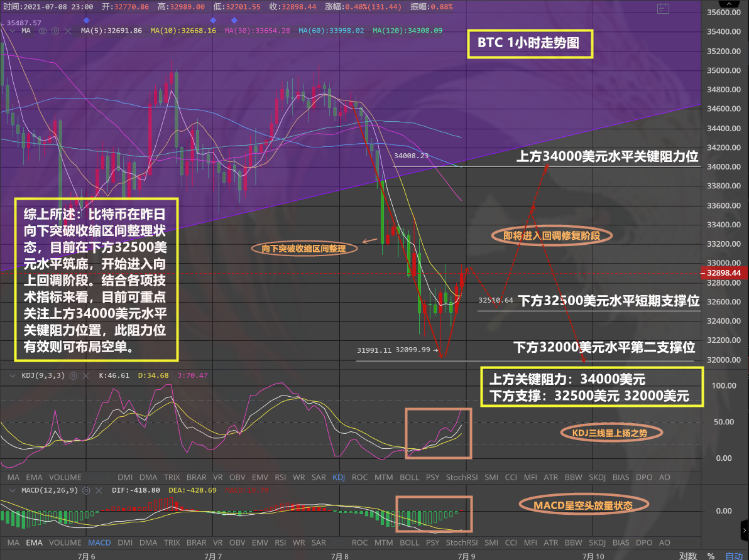Select EMV in the MACD panel's tab strip
The width and height of the screenshot is (749, 560).
(260, 543)
